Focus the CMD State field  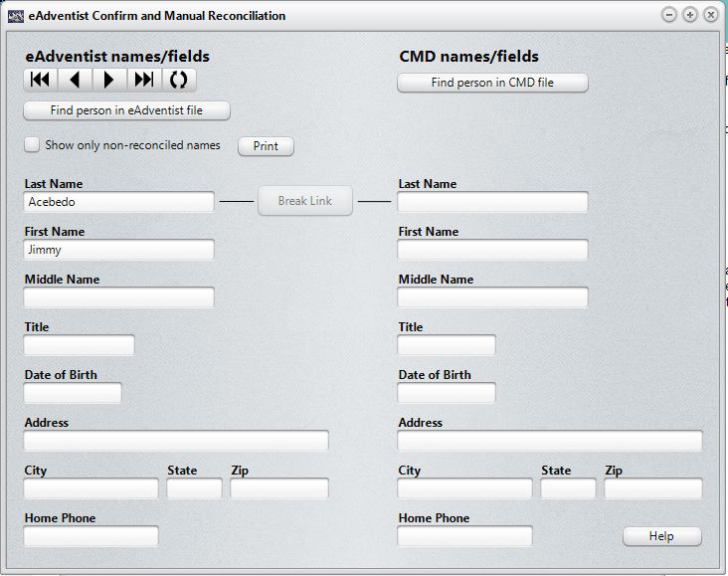pyautogui.click(x=568, y=488)
